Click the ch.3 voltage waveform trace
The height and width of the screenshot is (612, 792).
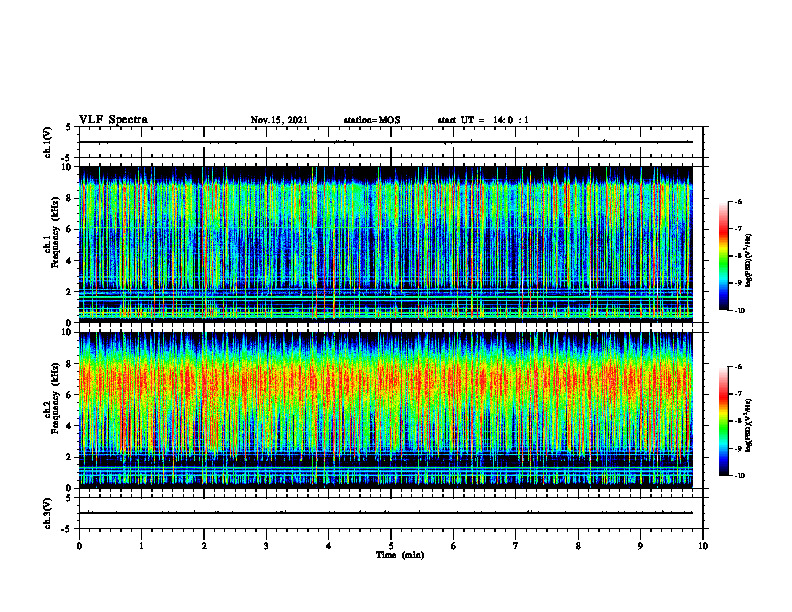click(386, 513)
